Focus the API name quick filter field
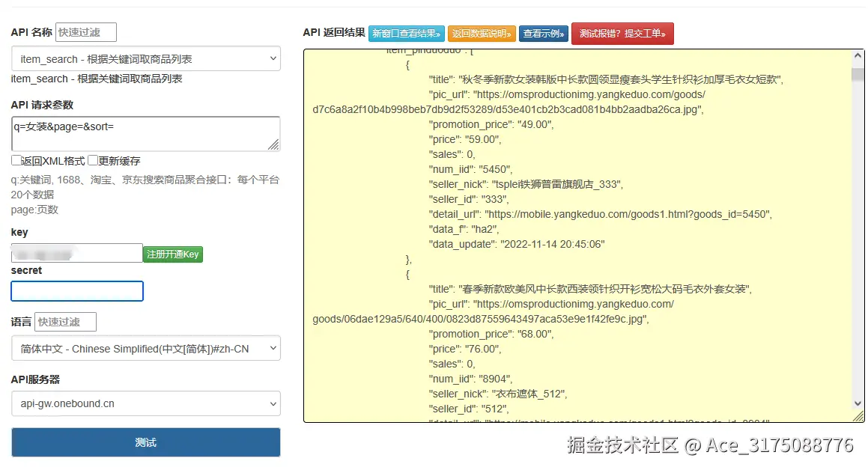Viewport: 868px width, 470px height. 86,32
